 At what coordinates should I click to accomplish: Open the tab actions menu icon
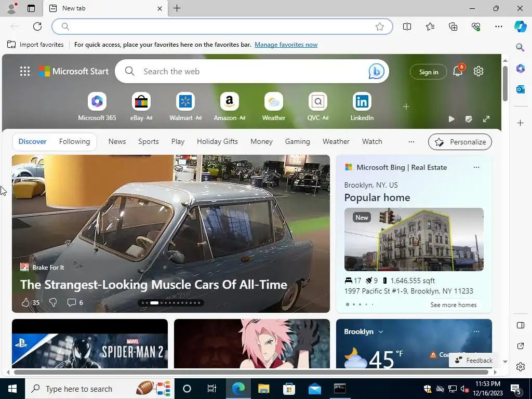31,8
